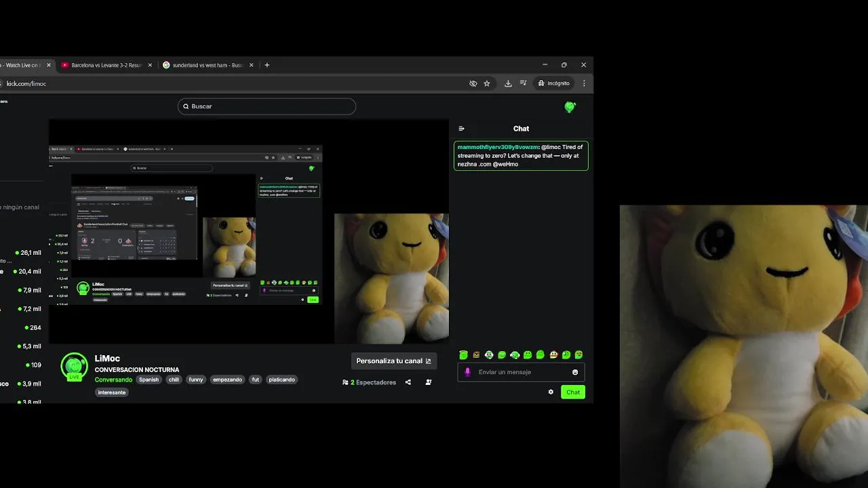The width and height of the screenshot is (868, 488).
Task: Close the Barcelona vs Levante tab
Action: click(150, 65)
